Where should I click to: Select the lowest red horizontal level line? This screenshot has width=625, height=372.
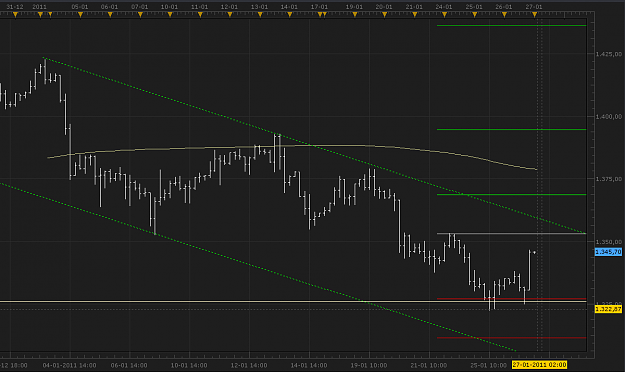511,338
